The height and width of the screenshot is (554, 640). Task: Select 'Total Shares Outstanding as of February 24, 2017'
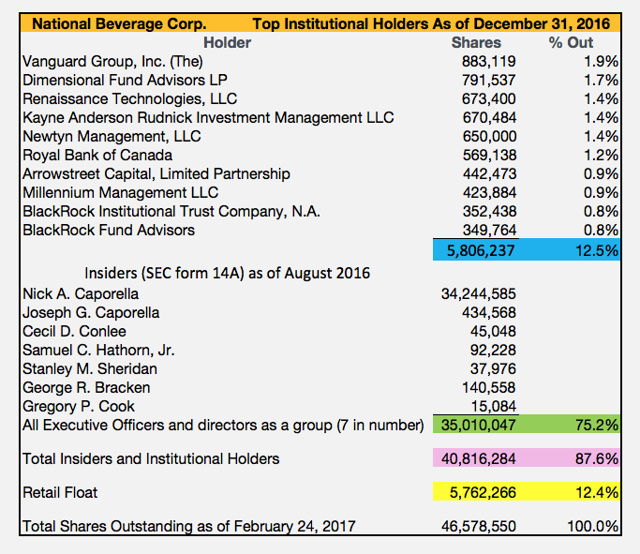tap(189, 526)
